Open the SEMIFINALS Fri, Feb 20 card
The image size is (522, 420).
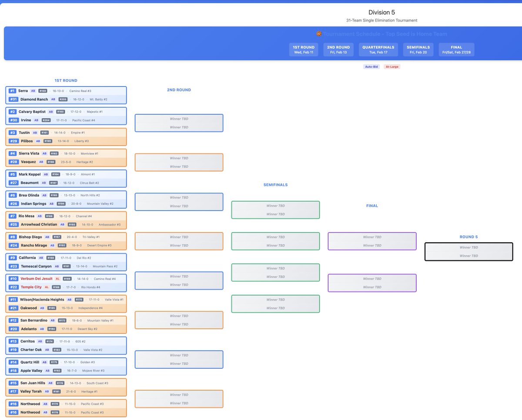coord(418,50)
